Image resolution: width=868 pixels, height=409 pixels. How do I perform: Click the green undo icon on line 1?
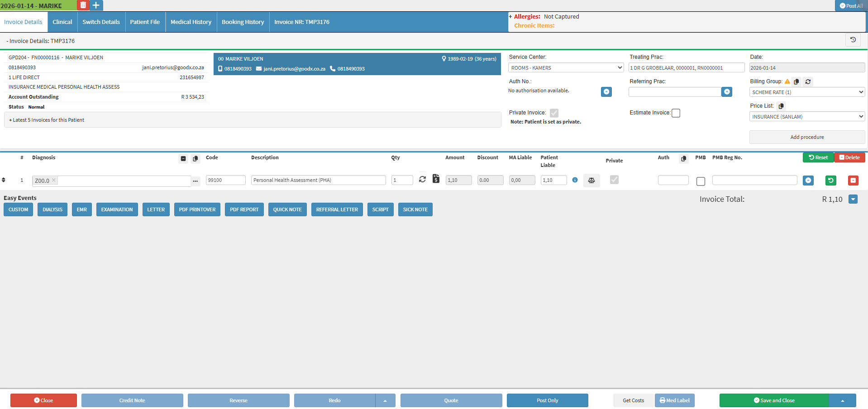pos(830,181)
